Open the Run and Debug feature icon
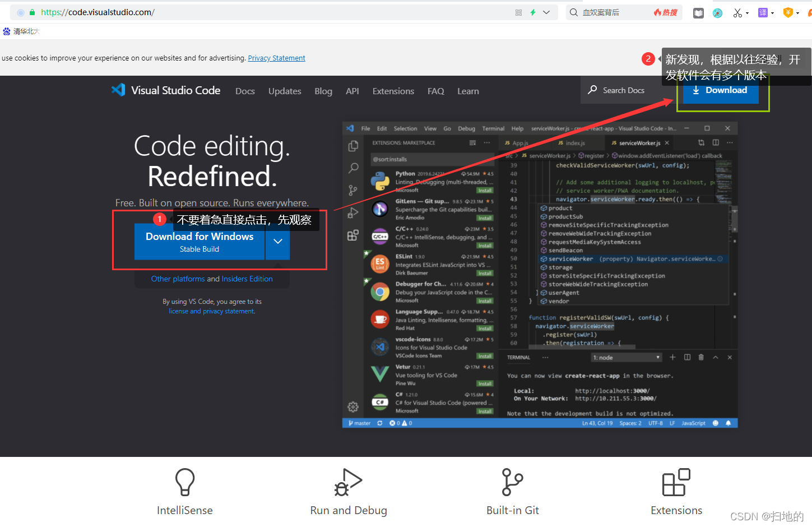 348,482
